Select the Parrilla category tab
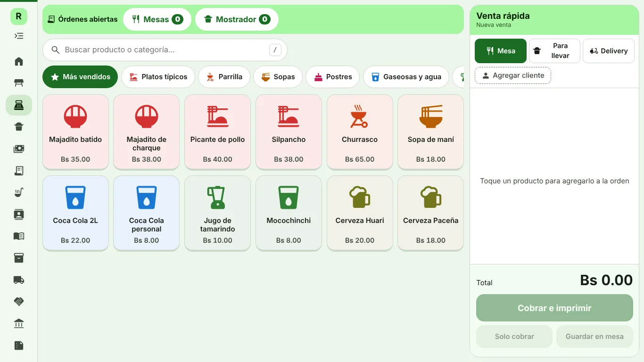644x362 pixels. (x=224, y=77)
